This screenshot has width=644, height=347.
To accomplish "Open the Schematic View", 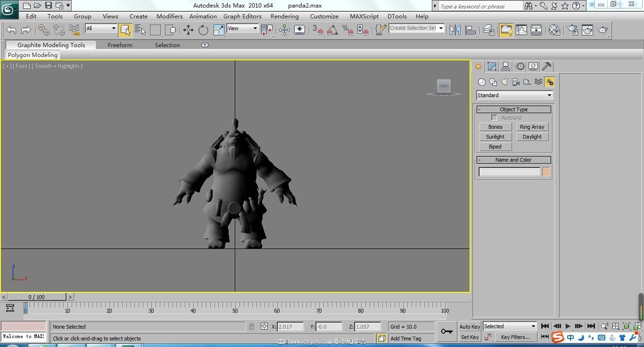I will [537, 30].
